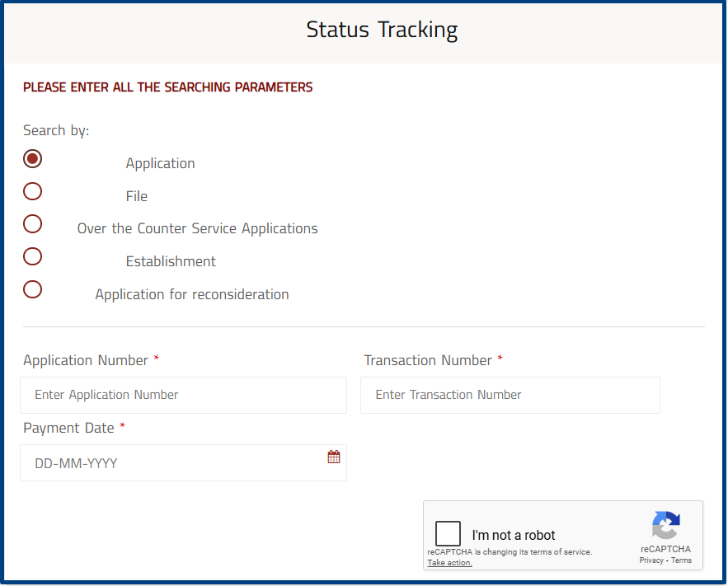728x586 pixels.
Task: Click the Status Tracking header
Action: (x=382, y=30)
